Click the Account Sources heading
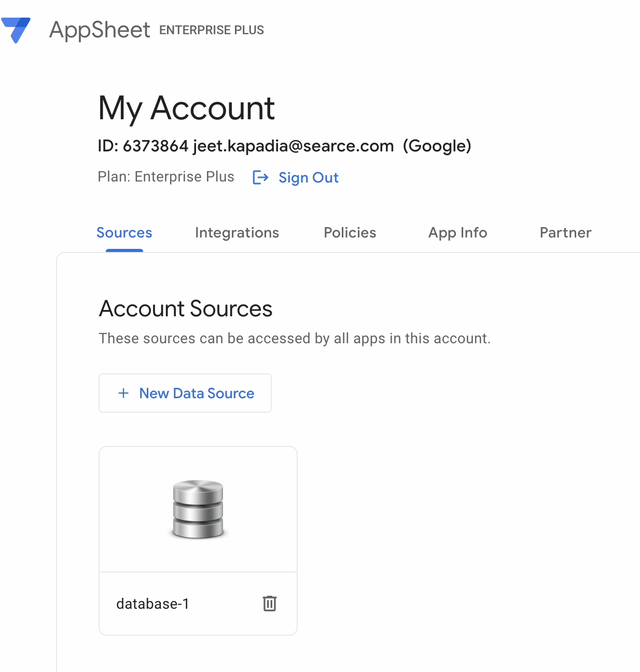The image size is (640, 672). point(185,309)
